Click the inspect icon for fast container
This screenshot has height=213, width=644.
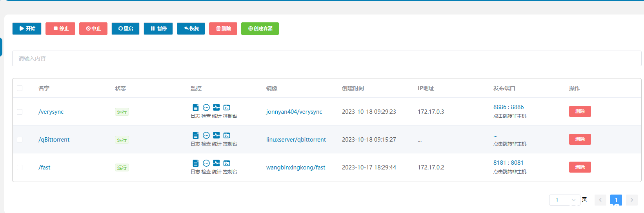click(206, 163)
